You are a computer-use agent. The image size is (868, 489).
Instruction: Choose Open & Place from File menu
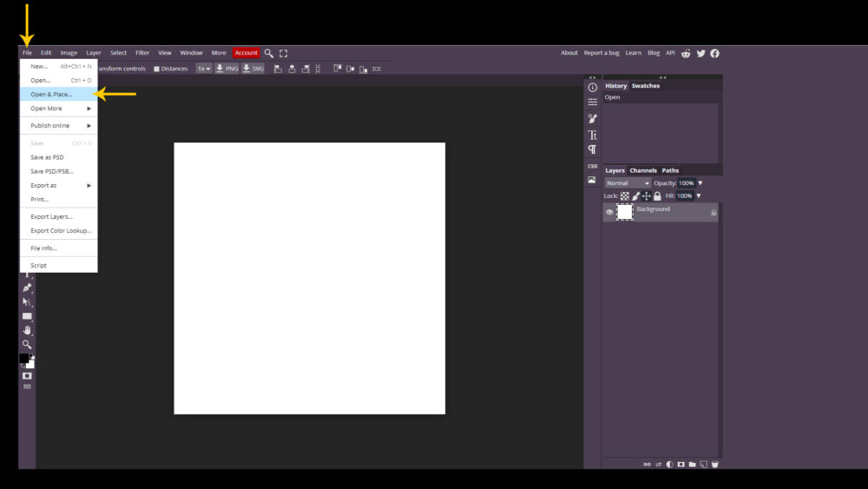point(52,94)
